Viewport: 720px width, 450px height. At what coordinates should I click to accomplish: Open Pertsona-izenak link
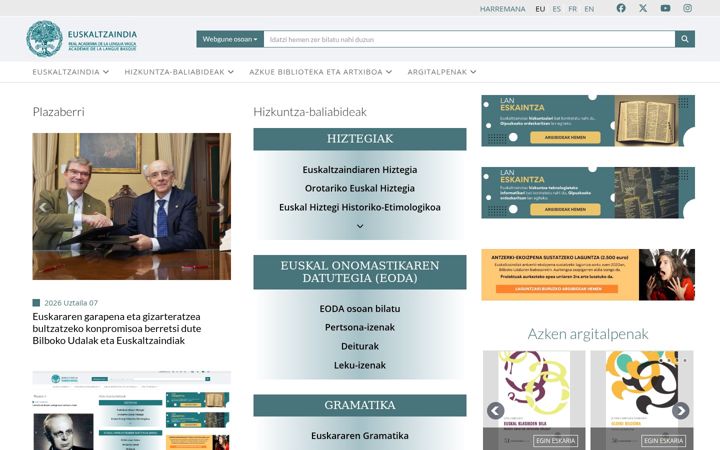(360, 327)
